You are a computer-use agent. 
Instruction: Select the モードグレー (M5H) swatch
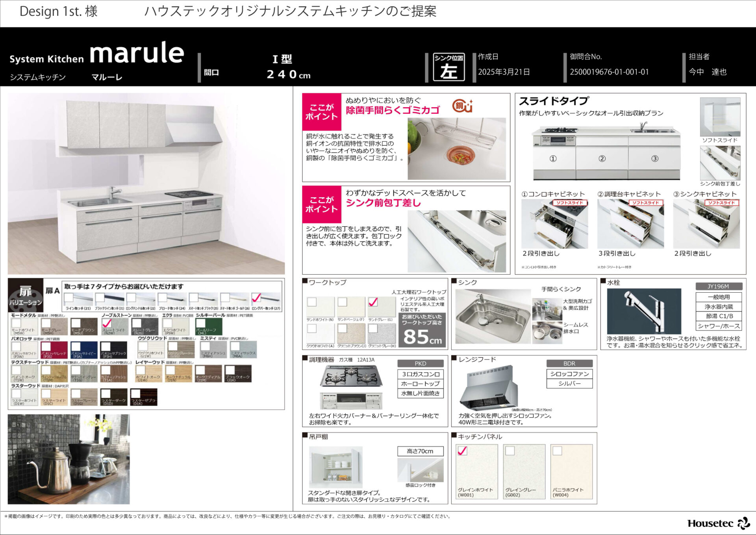(54, 327)
